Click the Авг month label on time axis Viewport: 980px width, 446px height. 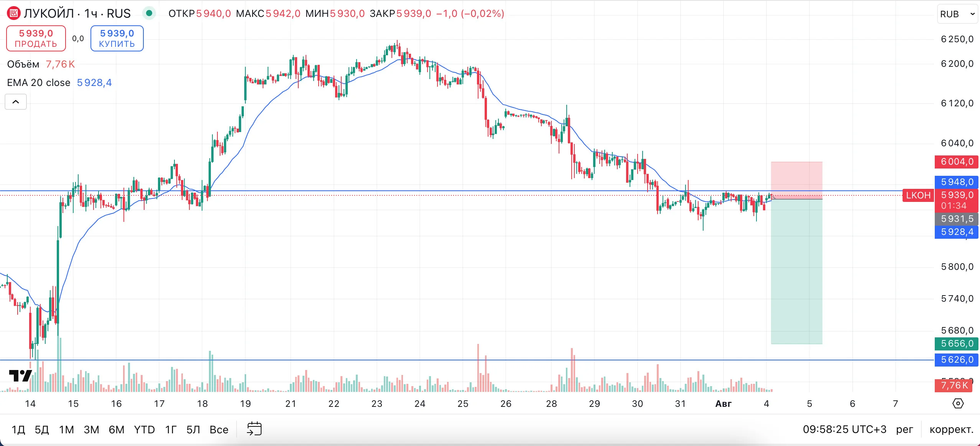coord(723,404)
